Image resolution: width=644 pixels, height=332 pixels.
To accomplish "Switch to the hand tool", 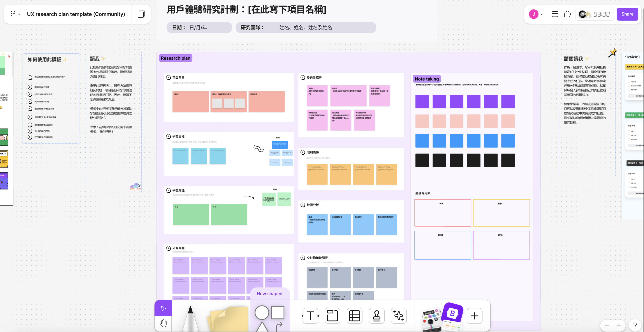I will [x=163, y=323].
